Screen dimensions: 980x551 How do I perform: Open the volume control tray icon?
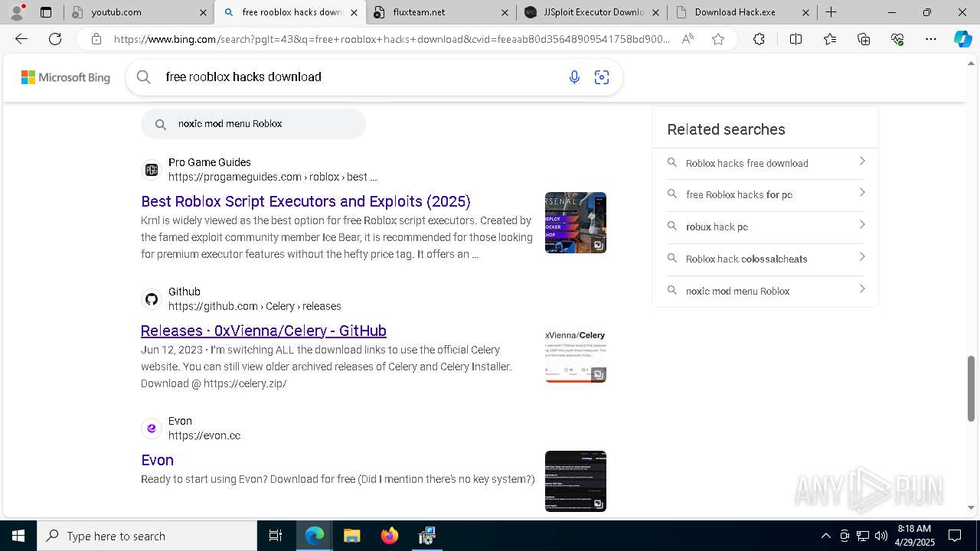tap(880, 536)
